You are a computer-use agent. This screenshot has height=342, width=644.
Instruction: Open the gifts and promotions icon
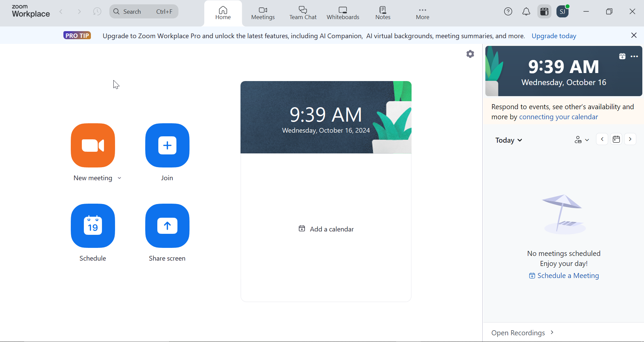click(544, 11)
